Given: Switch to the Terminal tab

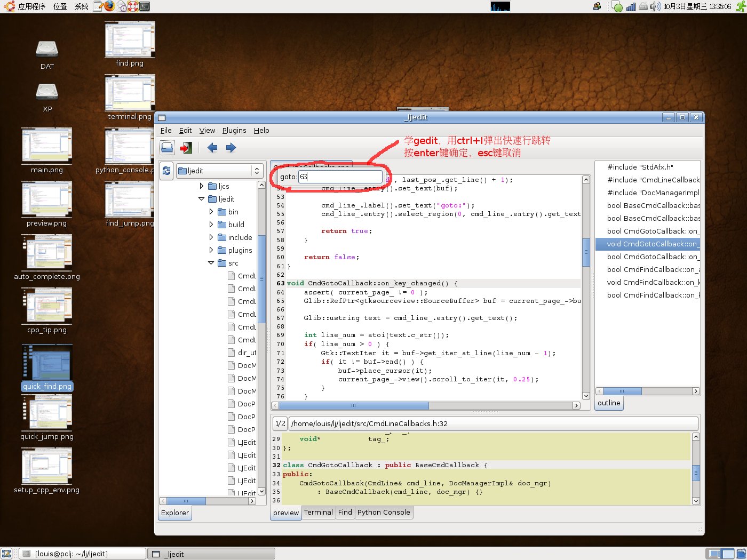Looking at the screenshot, I should point(319,512).
